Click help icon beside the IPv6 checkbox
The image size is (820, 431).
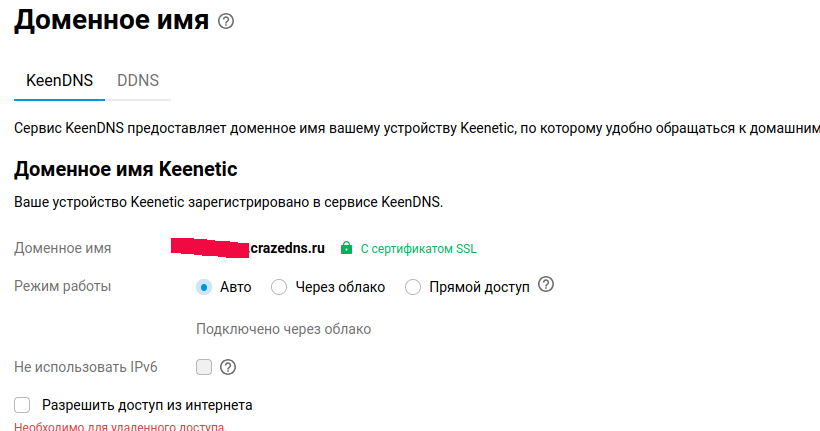(228, 367)
